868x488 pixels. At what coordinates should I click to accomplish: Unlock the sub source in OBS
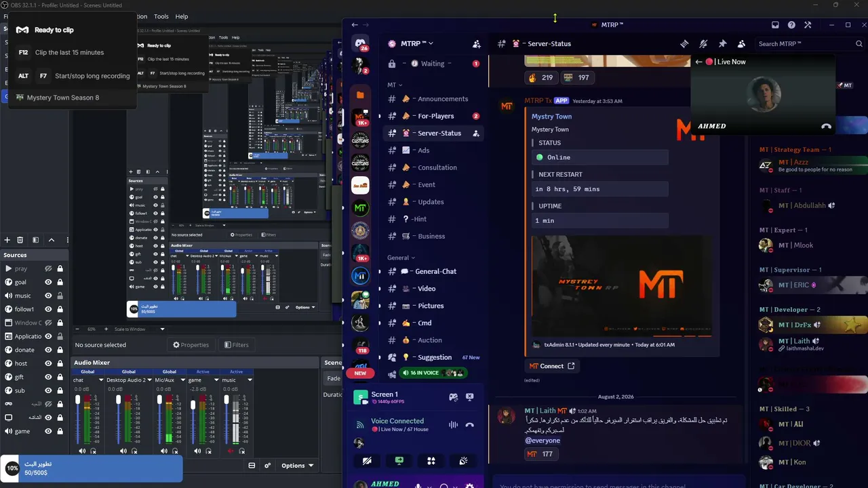click(x=60, y=390)
